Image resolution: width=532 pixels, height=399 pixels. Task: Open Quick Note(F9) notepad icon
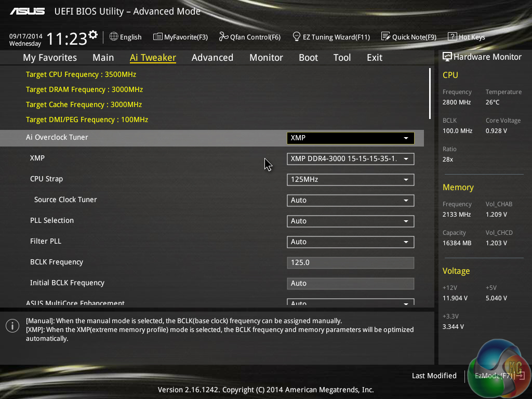point(385,37)
